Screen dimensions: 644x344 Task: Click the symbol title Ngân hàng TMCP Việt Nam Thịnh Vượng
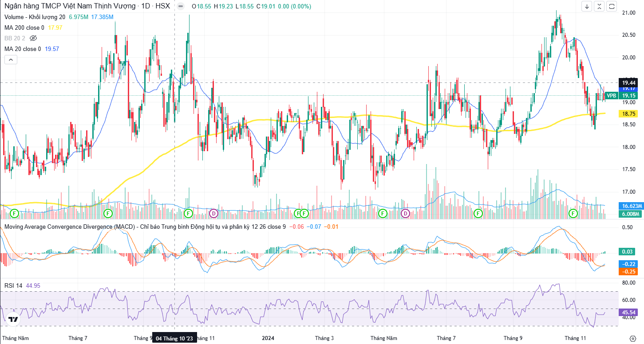69,6
